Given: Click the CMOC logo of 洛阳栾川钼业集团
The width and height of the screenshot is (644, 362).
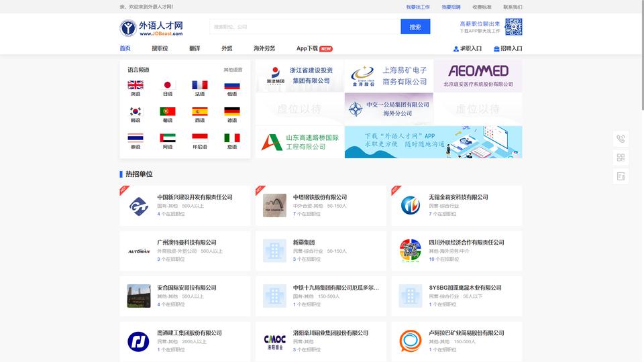Looking at the screenshot, I should (x=274, y=341).
